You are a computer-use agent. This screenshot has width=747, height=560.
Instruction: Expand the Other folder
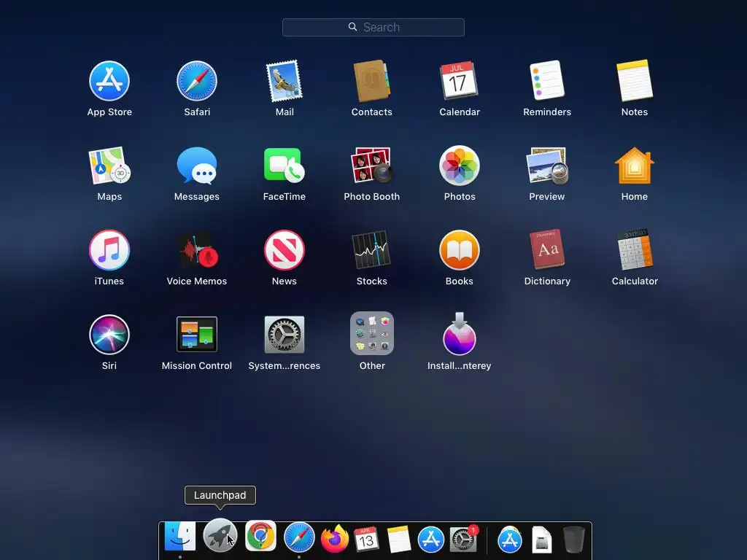point(371,333)
